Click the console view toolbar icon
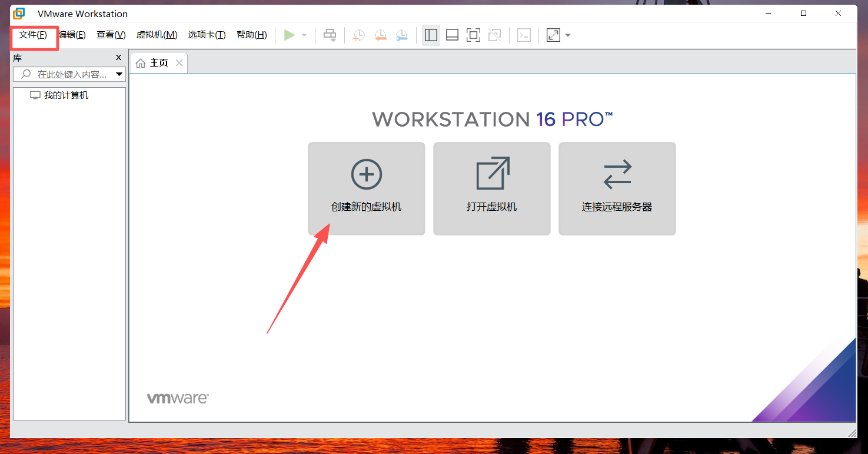 (524, 35)
